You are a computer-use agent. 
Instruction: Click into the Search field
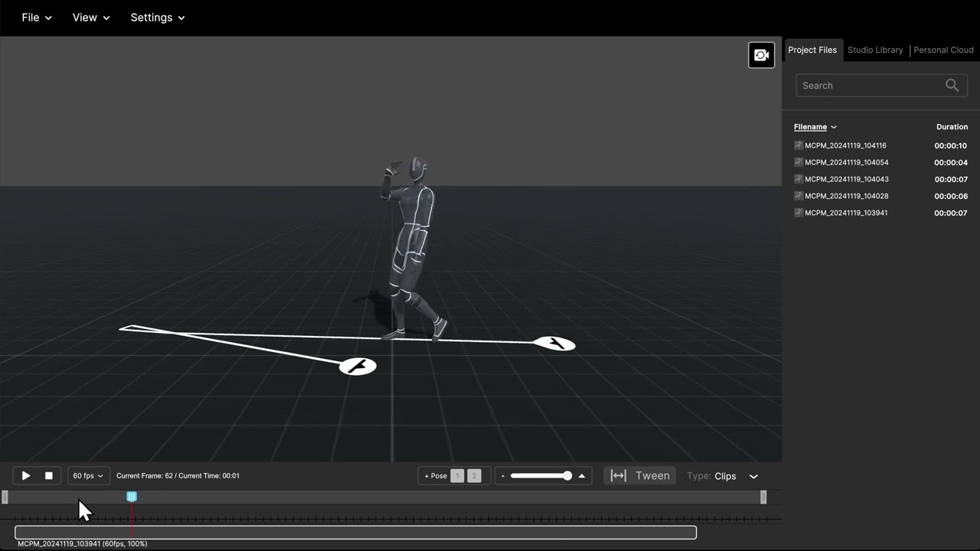[x=881, y=86]
